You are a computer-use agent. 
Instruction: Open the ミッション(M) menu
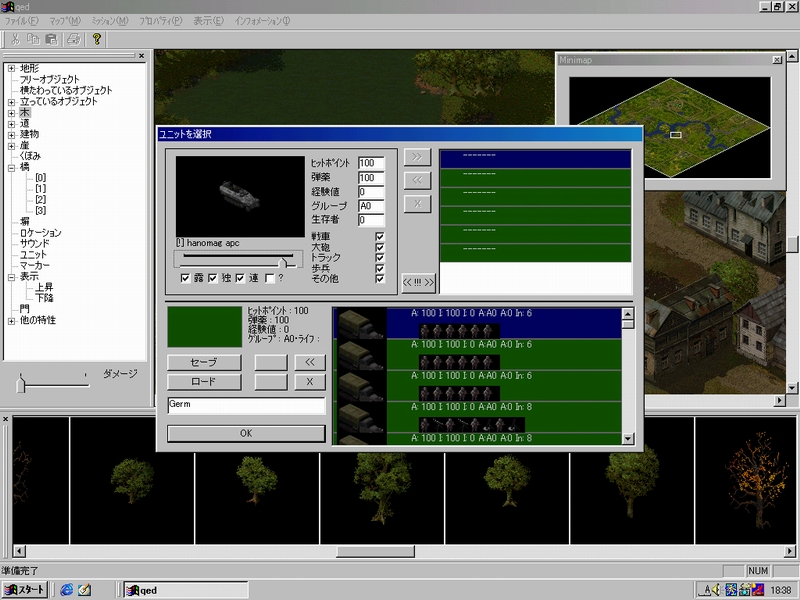click(x=110, y=21)
